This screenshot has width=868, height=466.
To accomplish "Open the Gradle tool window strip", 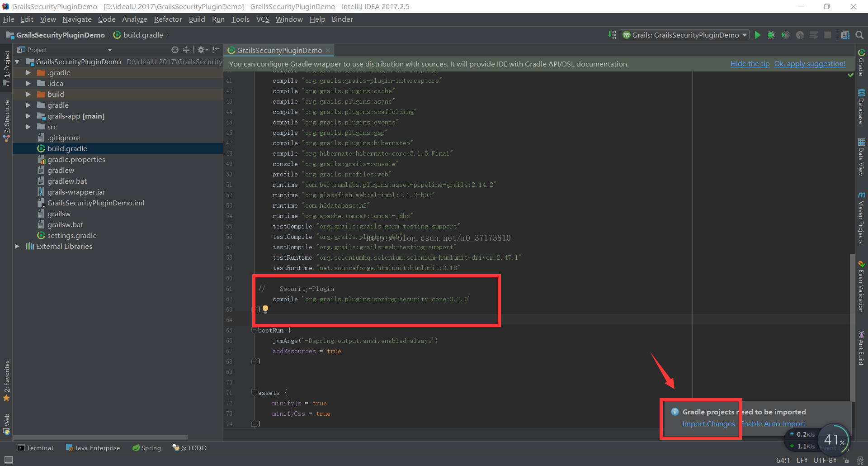I will [x=861, y=62].
